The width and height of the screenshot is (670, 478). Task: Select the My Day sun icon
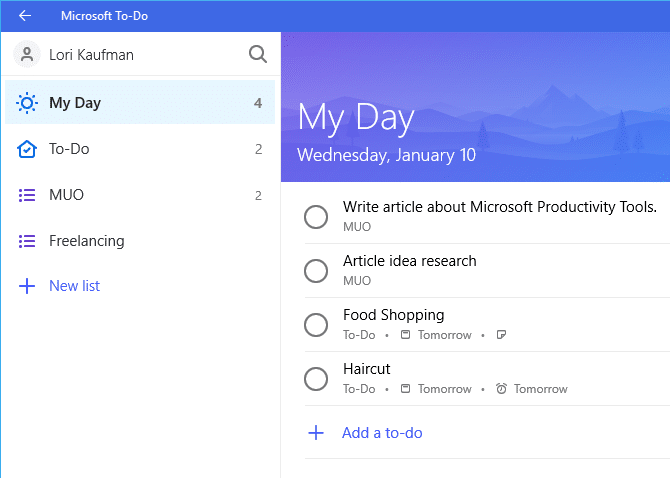pyautogui.click(x=26, y=103)
